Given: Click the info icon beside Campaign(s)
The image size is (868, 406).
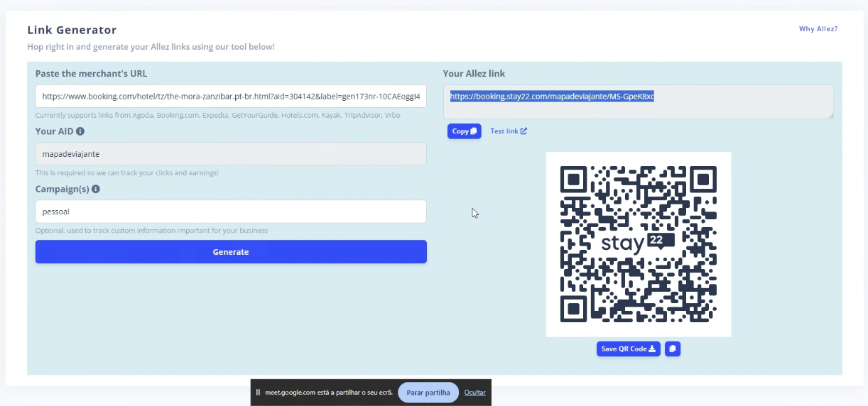Looking at the screenshot, I should (x=96, y=190).
